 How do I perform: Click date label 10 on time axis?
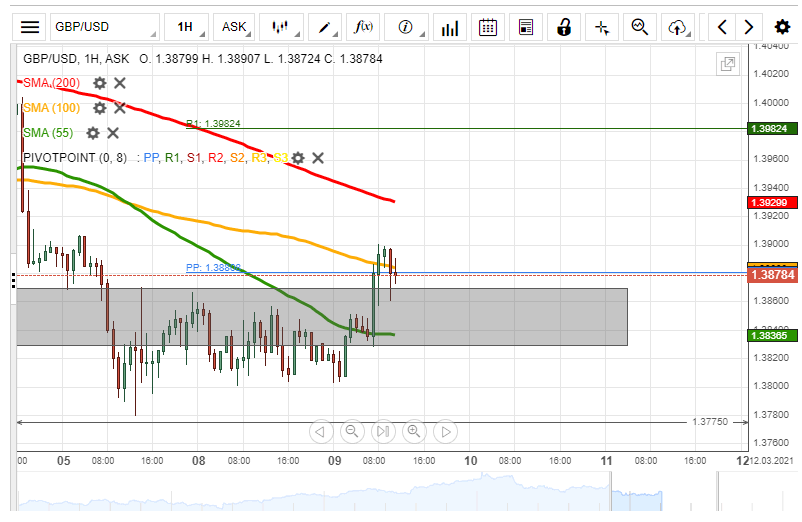tap(471, 461)
